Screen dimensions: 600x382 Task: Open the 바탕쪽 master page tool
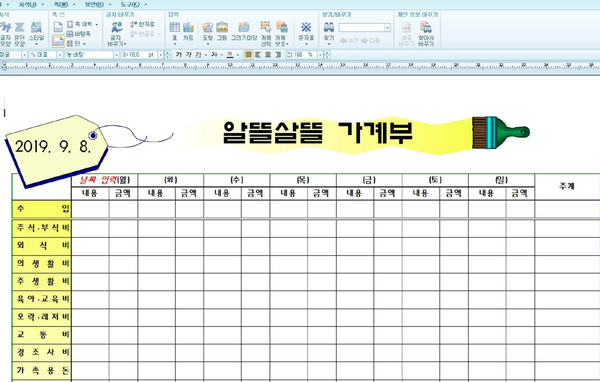click(78, 34)
